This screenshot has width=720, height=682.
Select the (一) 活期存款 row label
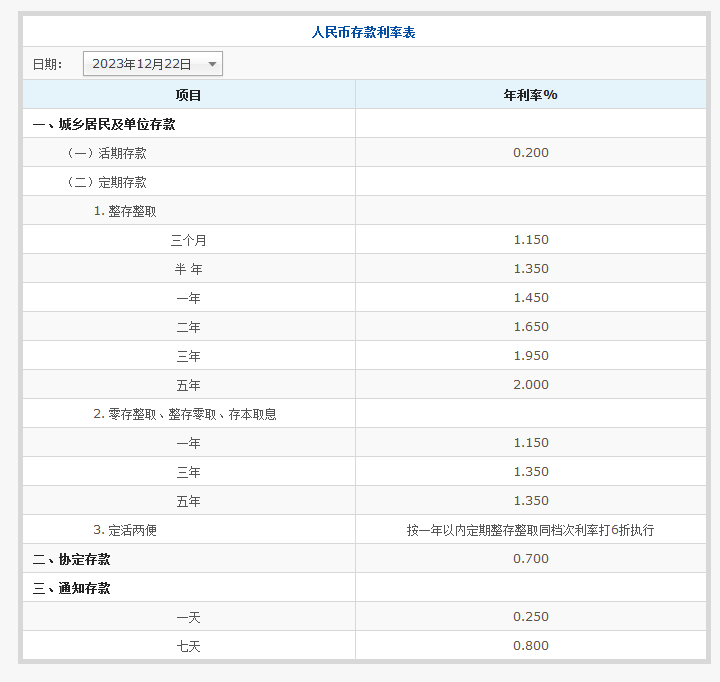(107, 153)
